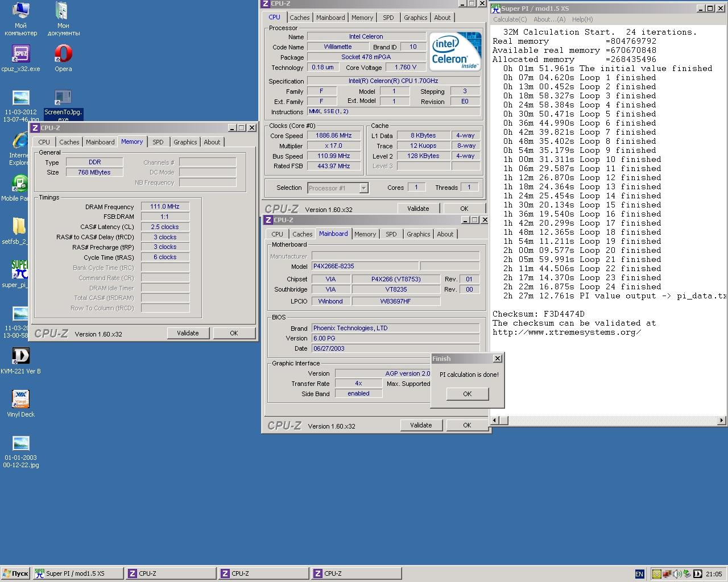This screenshot has width=728, height=582.
Task: Open the Calculate(C) menu in Super PI
Action: (x=510, y=19)
